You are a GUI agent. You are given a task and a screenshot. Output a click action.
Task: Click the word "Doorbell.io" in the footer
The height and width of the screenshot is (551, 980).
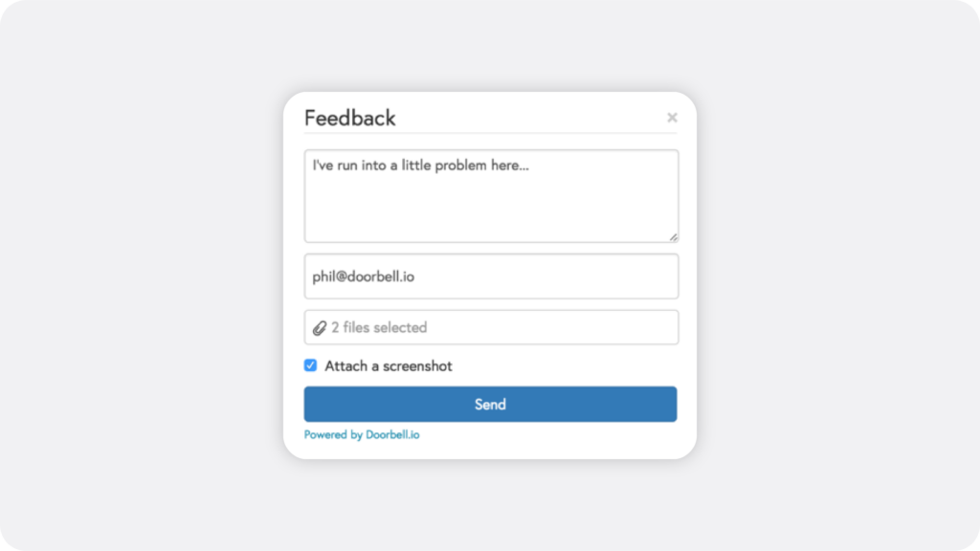(392, 435)
